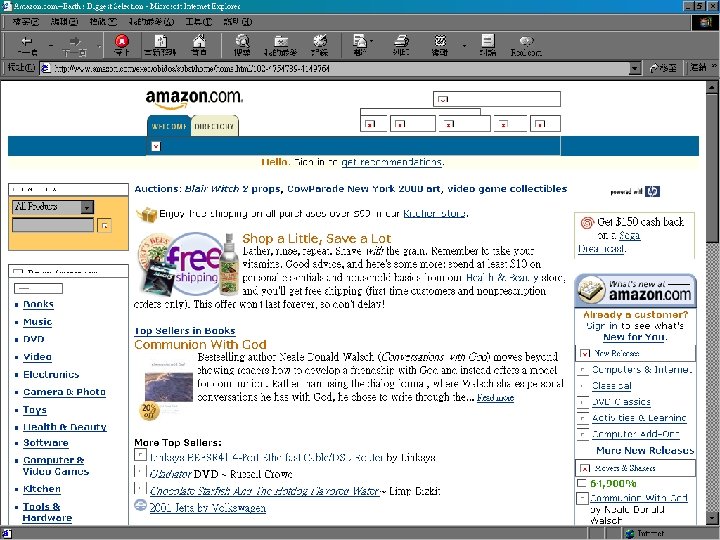Click Read more link under Communion With God
This screenshot has width=720, height=540.
pos(495,398)
